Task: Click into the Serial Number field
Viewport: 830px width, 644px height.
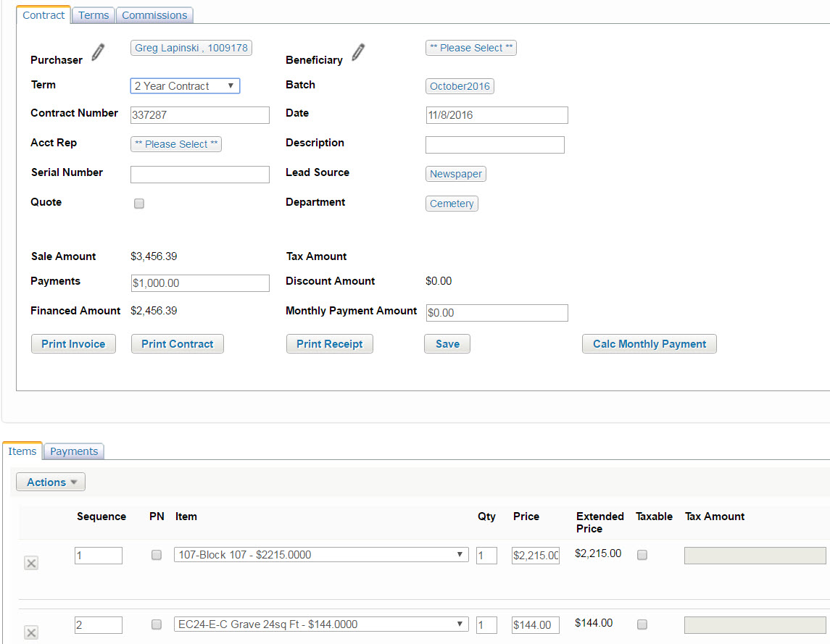Action: coord(199,174)
